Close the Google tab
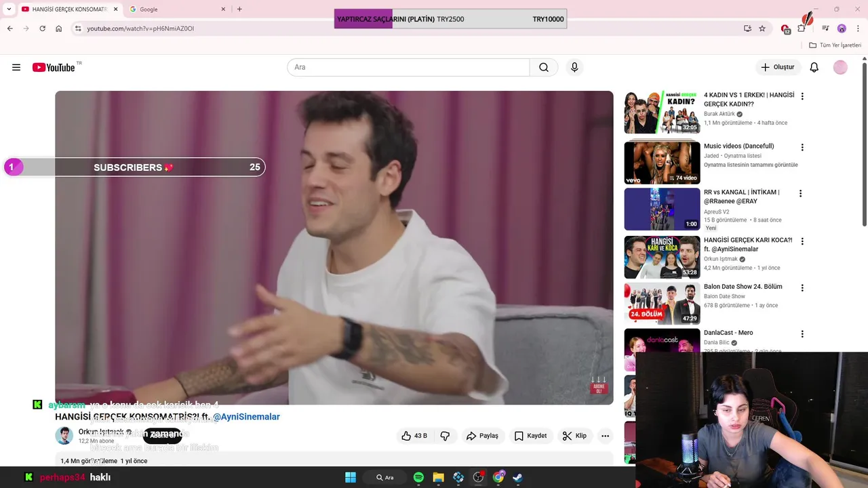Image resolution: width=868 pixels, height=488 pixels. click(224, 9)
